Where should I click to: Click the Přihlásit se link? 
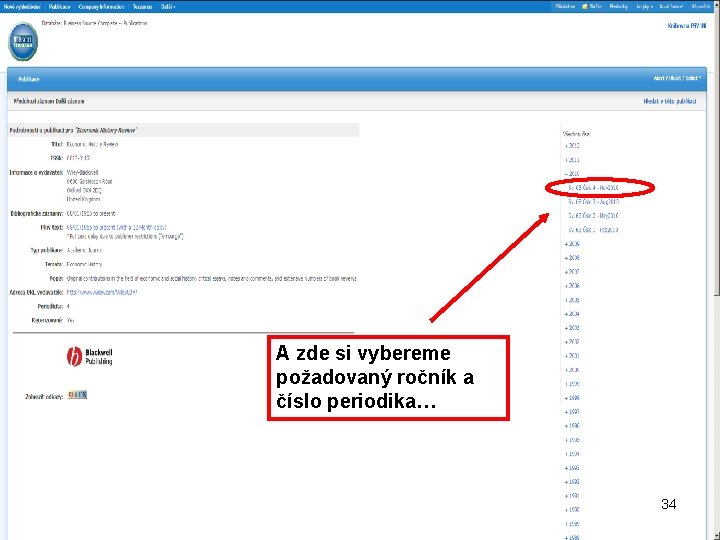click(x=565, y=6)
